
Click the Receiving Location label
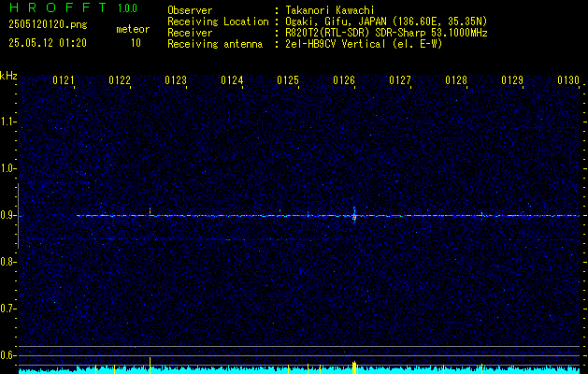(x=218, y=22)
